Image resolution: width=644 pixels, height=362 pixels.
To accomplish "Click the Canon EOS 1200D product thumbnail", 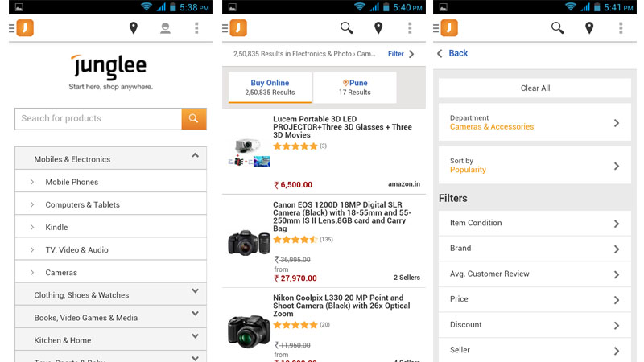I will click(249, 243).
